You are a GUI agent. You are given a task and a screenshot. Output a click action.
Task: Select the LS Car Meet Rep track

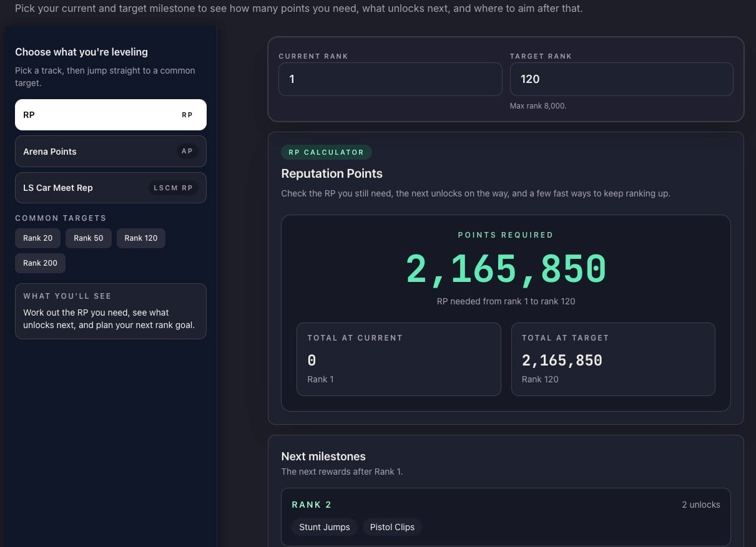pos(110,188)
